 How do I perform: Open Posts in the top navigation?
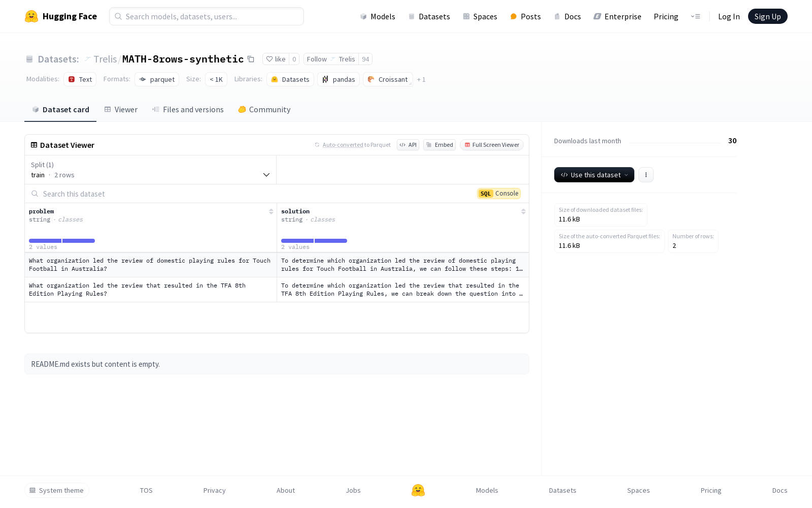coord(525,16)
